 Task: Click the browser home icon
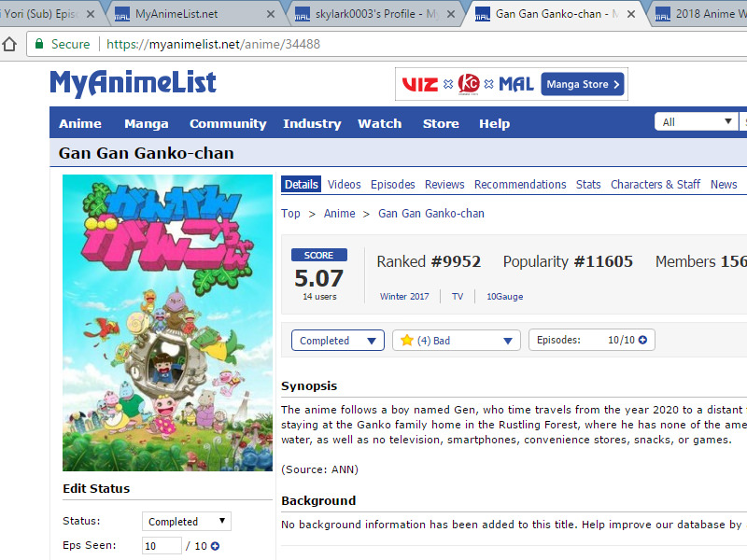pos(10,44)
